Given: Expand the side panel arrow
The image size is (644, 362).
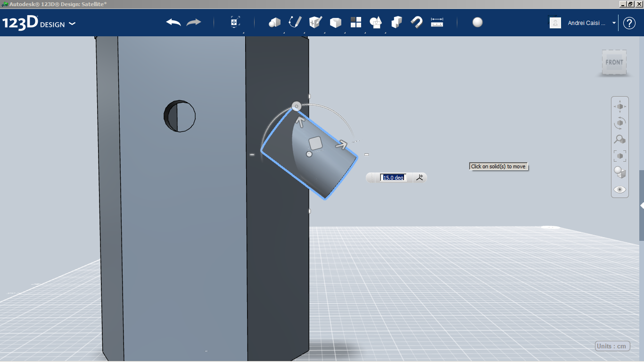Looking at the screenshot, I should (642, 206).
